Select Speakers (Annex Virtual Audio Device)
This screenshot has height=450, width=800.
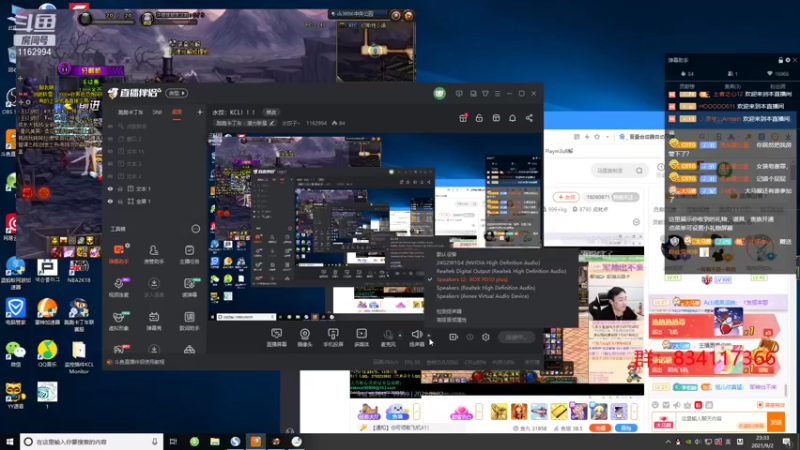[482, 296]
